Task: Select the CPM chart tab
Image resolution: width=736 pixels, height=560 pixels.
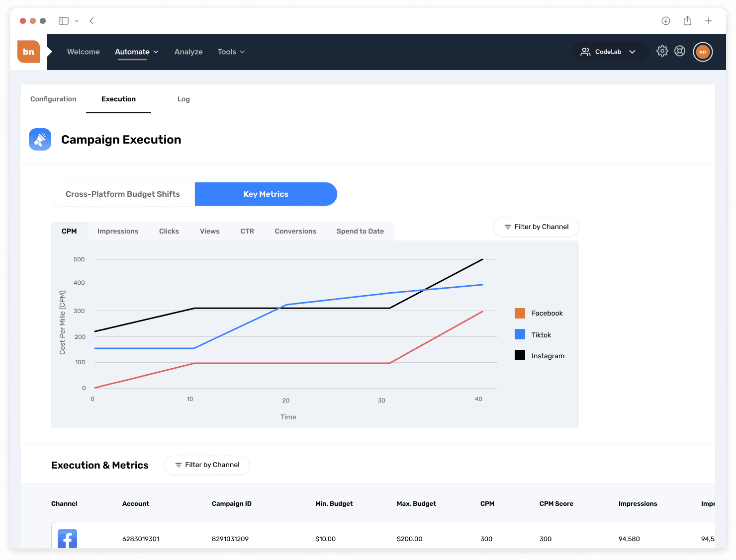Action: (69, 231)
